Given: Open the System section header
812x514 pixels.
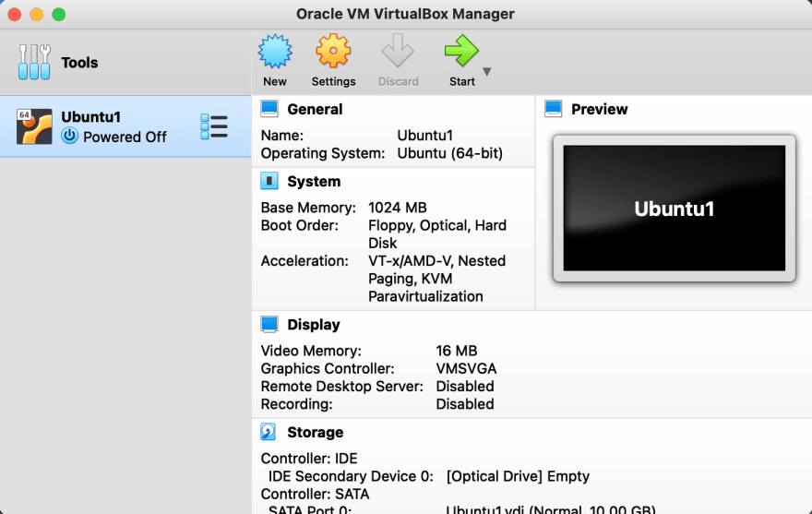Looking at the screenshot, I should pyautogui.click(x=314, y=182).
